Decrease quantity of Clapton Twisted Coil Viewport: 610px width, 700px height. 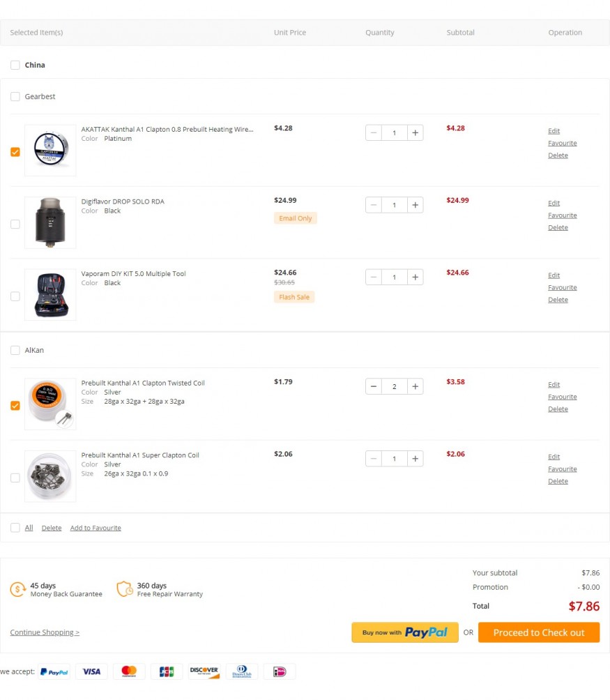(374, 386)
